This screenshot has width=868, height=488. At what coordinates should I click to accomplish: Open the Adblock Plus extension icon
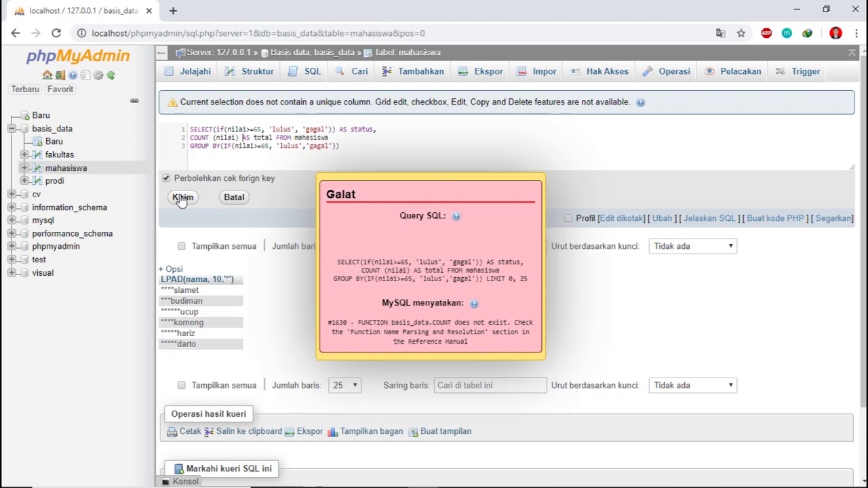pos(766,33)
